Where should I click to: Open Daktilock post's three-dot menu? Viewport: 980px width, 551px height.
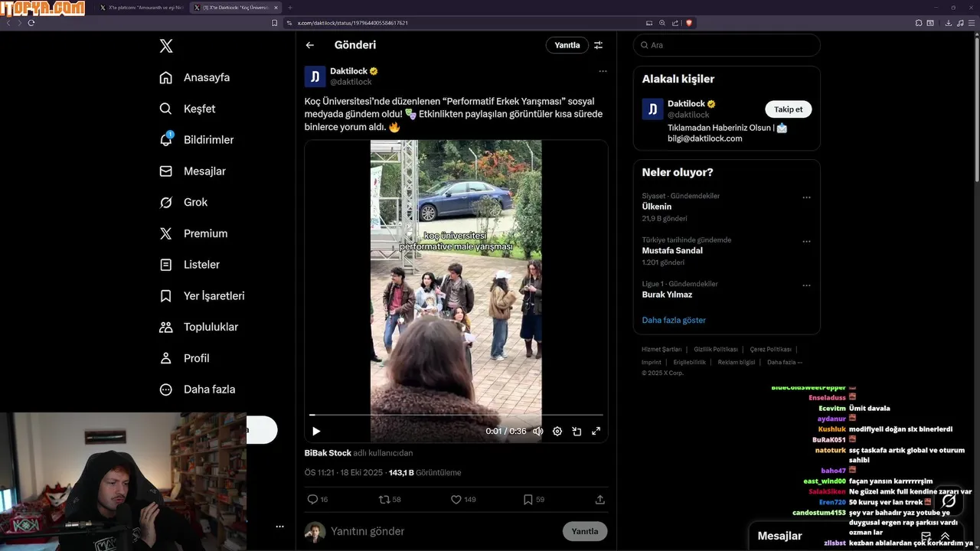pos(603,71)
